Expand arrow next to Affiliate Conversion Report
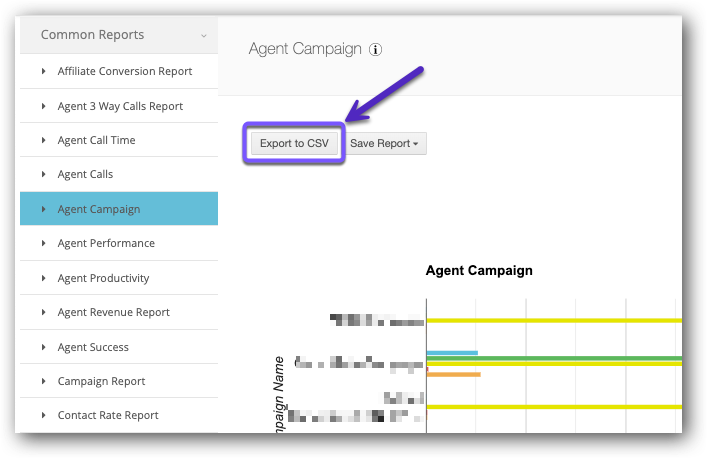The image size is (707, 458). pos(43,71)
